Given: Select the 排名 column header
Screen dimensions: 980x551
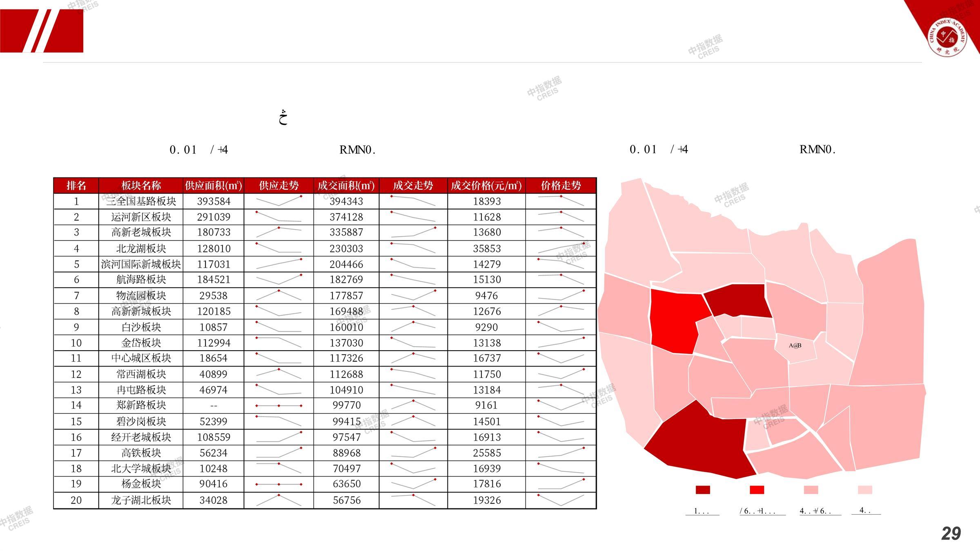Looking at the screenshot, I should 76,186.
